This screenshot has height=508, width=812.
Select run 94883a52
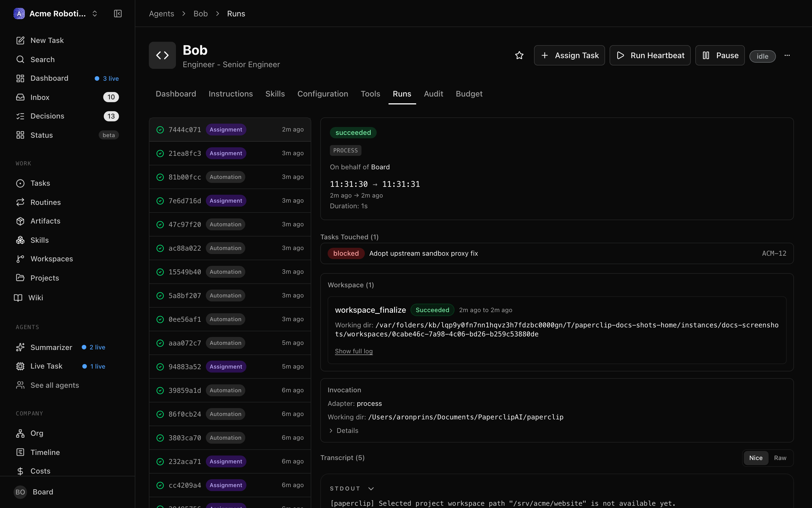[x=230, y=367]
